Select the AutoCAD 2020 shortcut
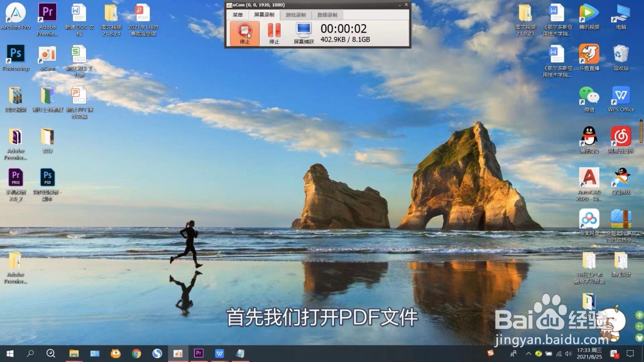This screenshot has height=362, width=644. 589,184
